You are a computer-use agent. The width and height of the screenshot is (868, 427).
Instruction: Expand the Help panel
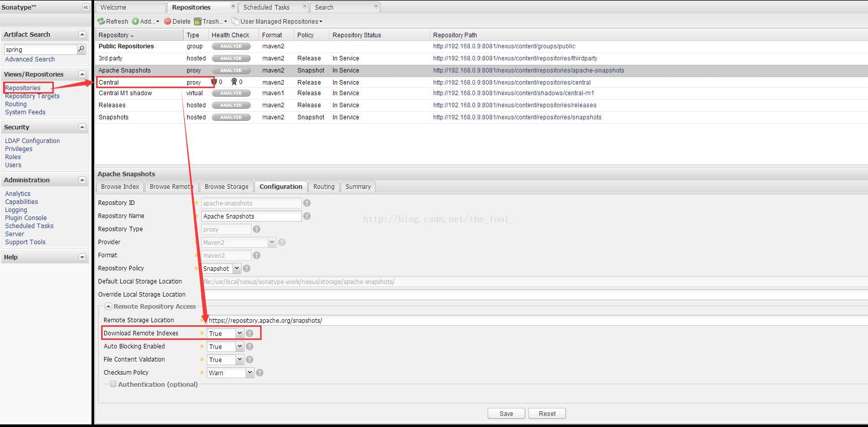82,257
